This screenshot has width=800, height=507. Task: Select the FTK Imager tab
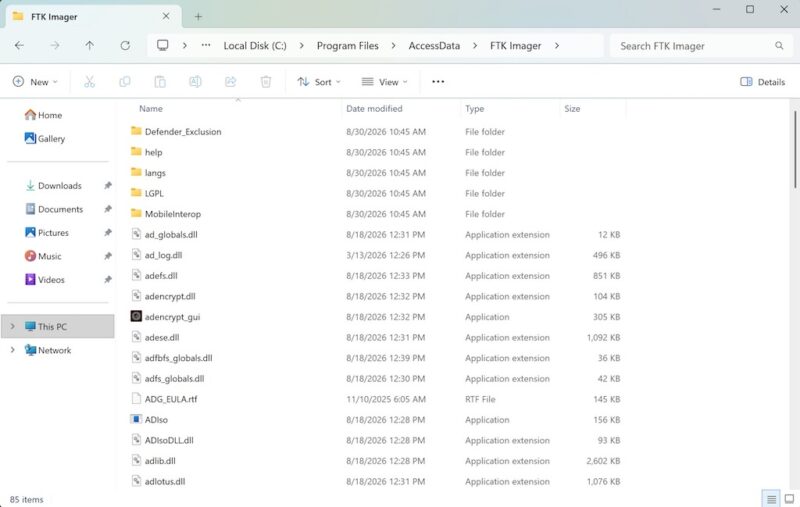point(93,16)
